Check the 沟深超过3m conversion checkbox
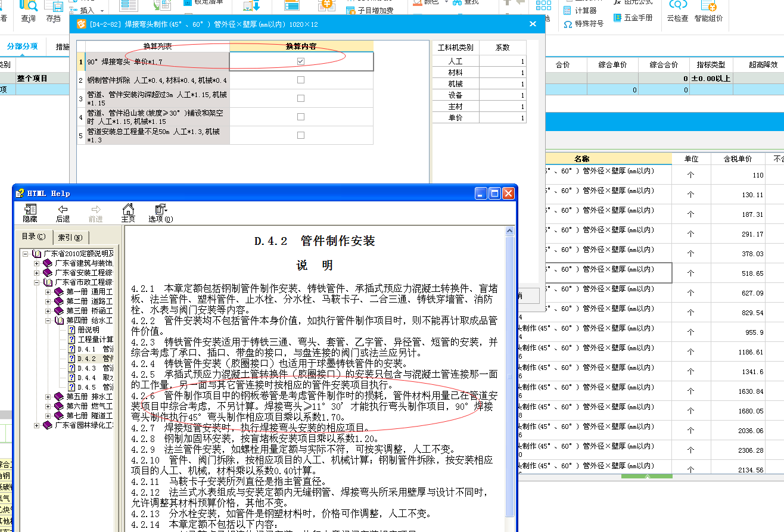Image resolution: width=784 pixels, height=532 pixels. tap(301, 98)
